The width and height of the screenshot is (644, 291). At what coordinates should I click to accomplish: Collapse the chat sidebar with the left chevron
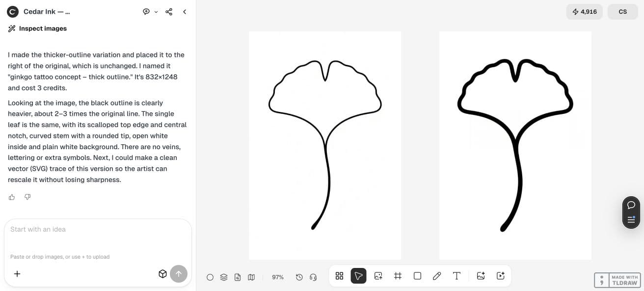tap(185, 12)
